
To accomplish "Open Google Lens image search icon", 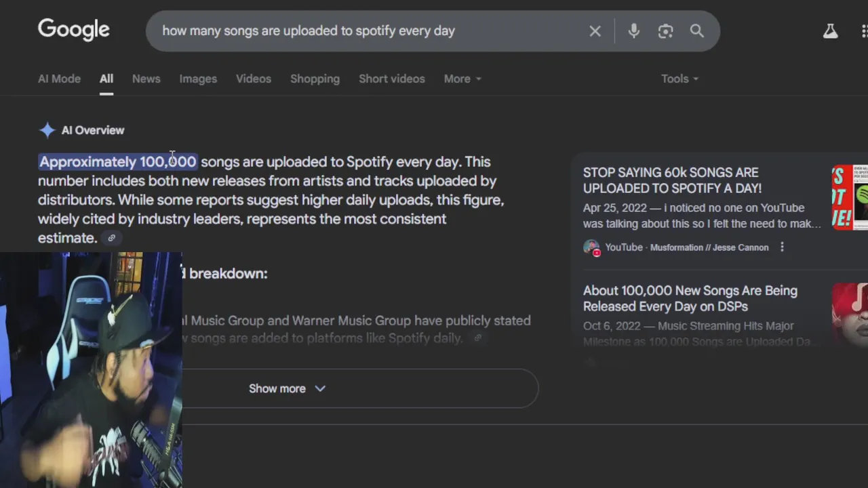I will [x=665, y=31].
